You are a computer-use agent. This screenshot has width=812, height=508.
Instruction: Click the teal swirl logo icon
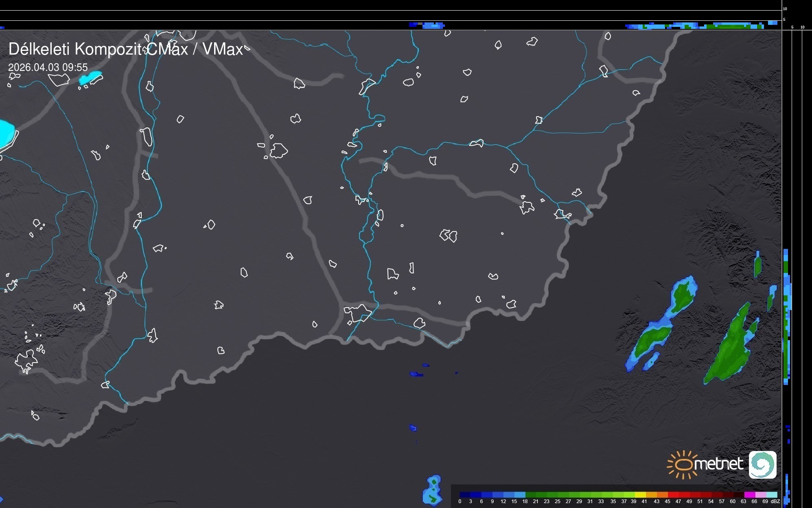click(x=762, y=464)
